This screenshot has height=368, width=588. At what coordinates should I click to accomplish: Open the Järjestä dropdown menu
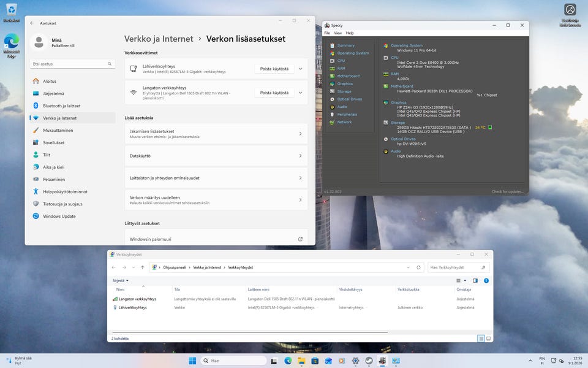[x=119, y=280]
